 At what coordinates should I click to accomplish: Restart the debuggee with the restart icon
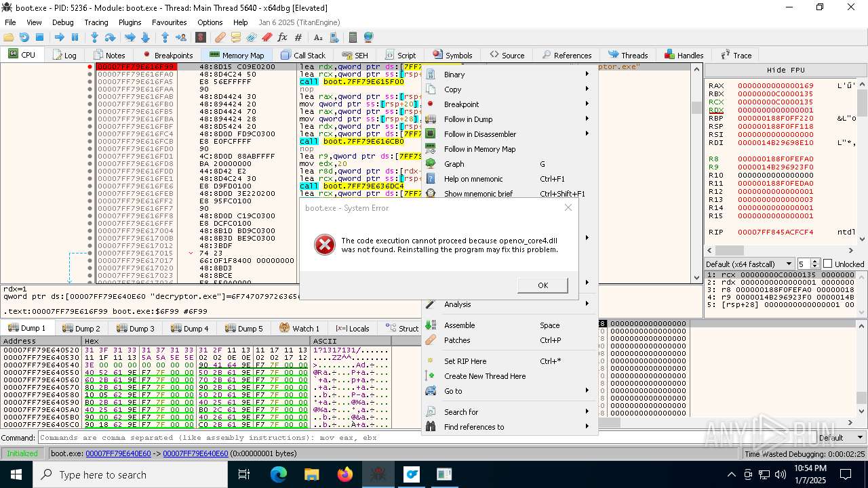24,37
